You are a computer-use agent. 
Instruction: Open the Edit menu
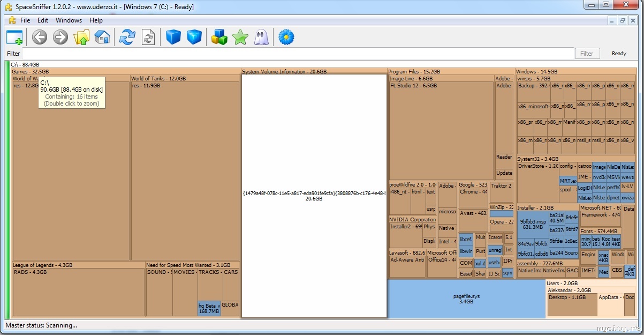point(43,20)
